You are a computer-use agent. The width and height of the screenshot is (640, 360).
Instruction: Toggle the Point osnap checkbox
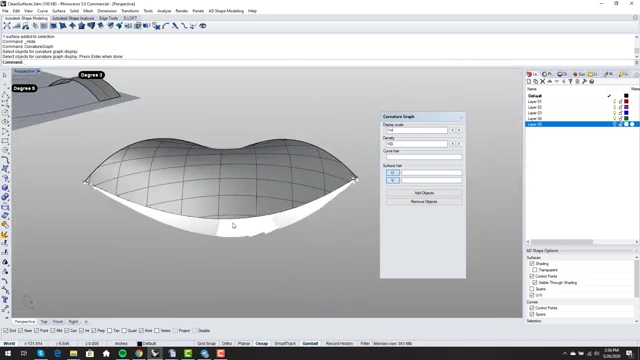(x=37, y=331)
